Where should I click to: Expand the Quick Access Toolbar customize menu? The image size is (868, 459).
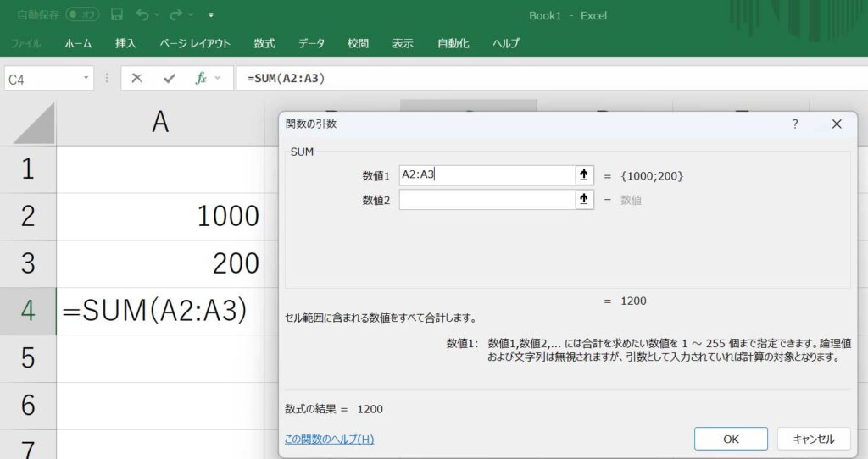coord(211,15)
